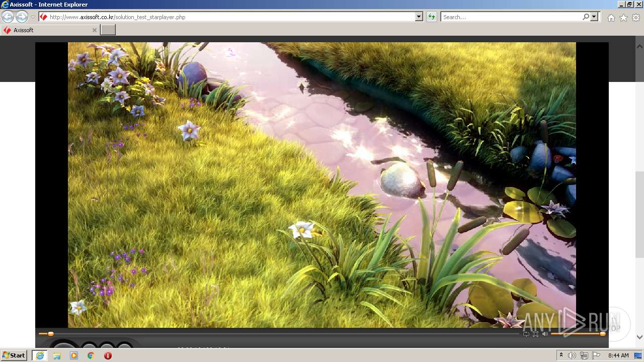
Task: Open a new blank tab
Action: click(x=108, y=30)
